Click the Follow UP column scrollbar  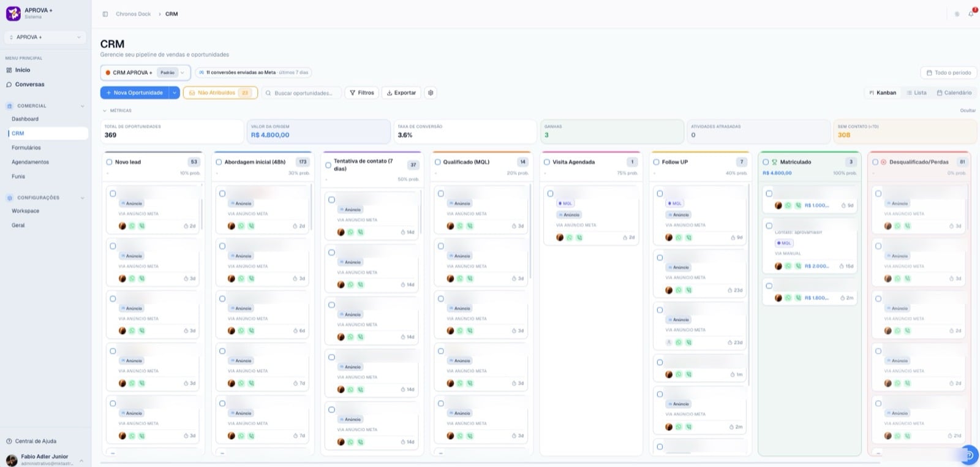click(749, 285)
